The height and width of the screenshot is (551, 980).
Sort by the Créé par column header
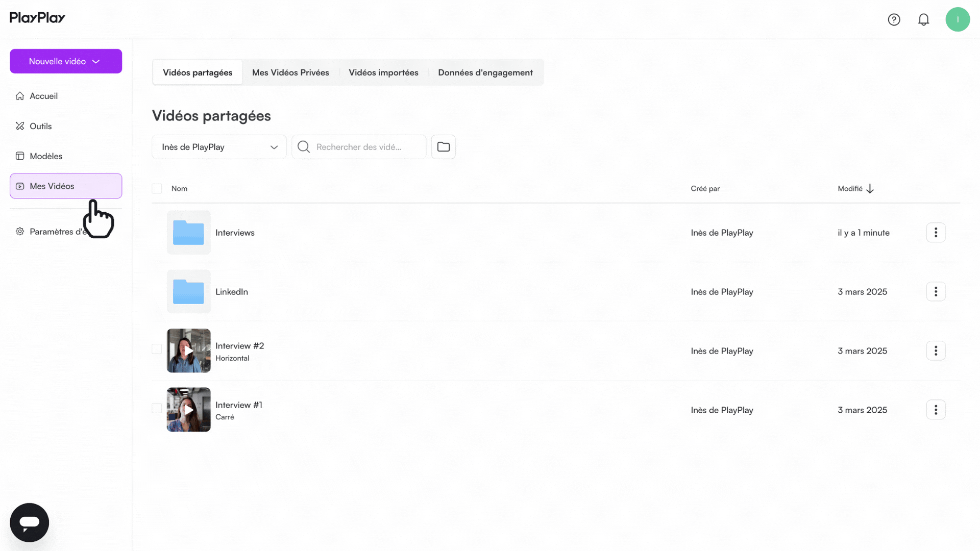tap(705, 189)
